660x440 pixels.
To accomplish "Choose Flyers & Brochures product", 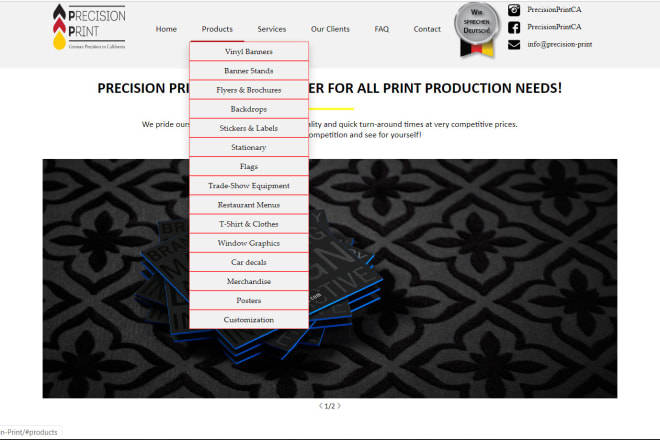I will pos(249,90).
